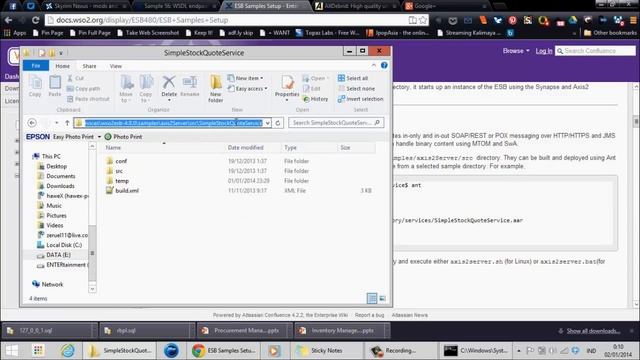Click Select all in Select group

[x=353, y=78]
